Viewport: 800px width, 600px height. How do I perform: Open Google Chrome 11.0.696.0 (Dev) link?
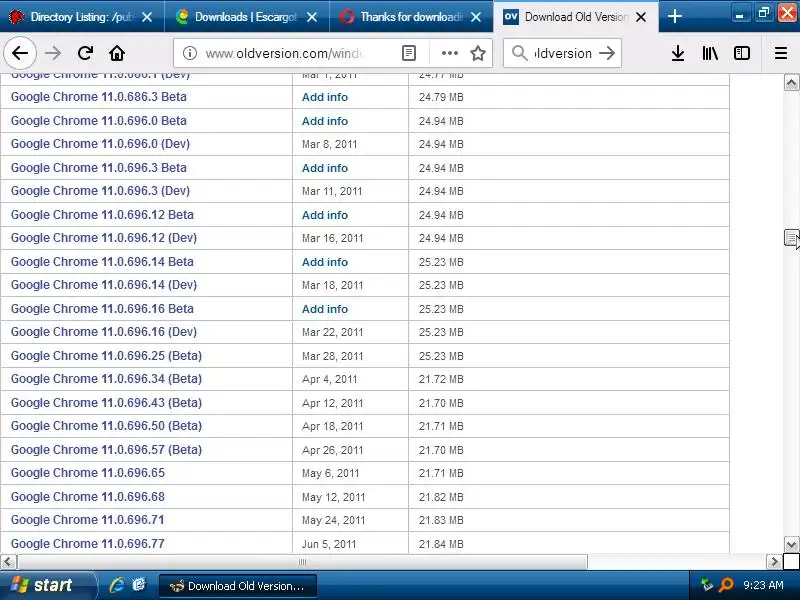[x=100, y=144]
